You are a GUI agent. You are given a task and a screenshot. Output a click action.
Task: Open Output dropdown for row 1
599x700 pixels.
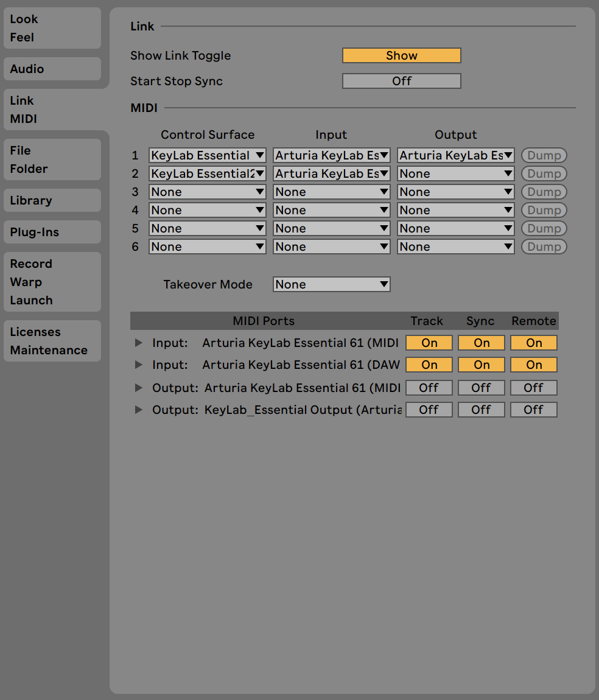[456, 155]
